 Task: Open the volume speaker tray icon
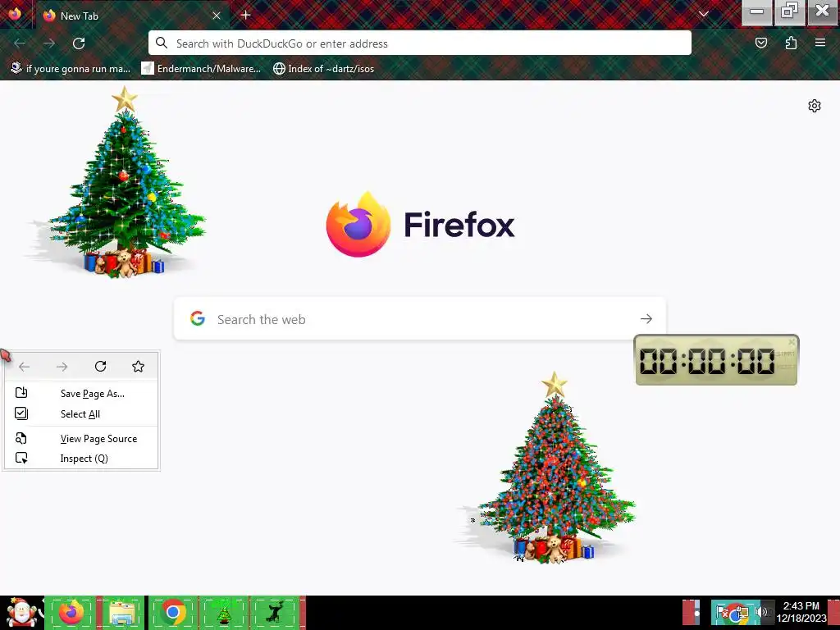[760, 612]
